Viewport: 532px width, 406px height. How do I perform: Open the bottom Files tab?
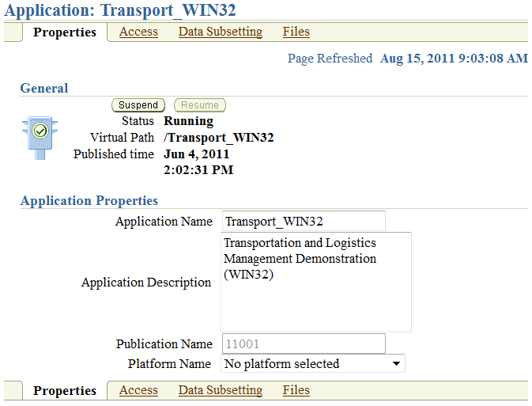pyautogui.click(x=296, y=390)
